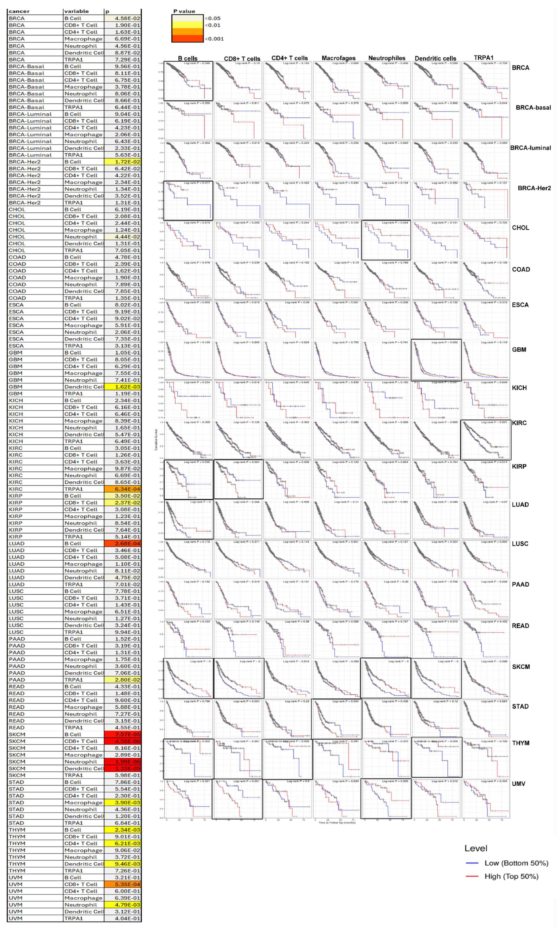The height and width of the screenshot is (930, 560).
Task: Click the PAAD TRPA1 value 2.80E-02
Action: (x=123, y=680)
